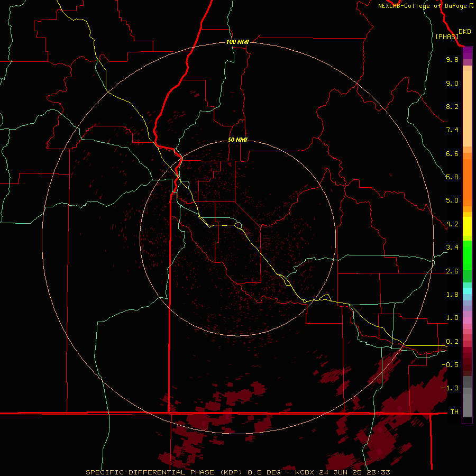The width and height of the screenshot is (476, 476).
Task: Click the -0.5 value on the color scale
Action: point(450,365)
